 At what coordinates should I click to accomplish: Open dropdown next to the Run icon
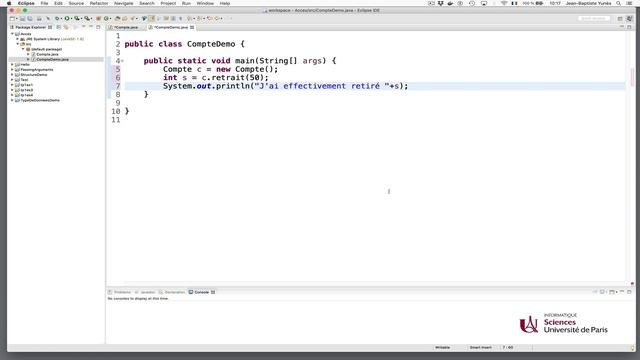point(71,18)
